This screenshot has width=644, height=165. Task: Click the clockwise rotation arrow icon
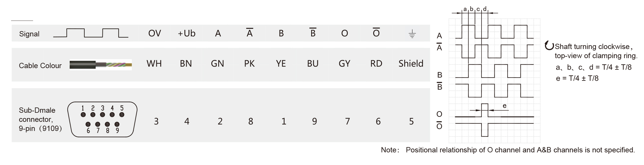point(549,46)
